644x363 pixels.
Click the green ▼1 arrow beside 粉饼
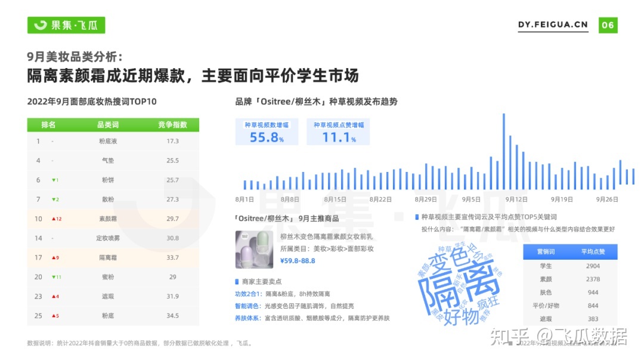[x=55, y=180]
